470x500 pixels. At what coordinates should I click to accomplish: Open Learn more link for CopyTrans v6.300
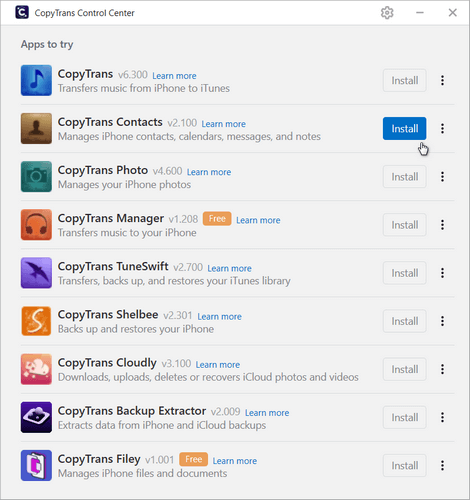(174, 76)
